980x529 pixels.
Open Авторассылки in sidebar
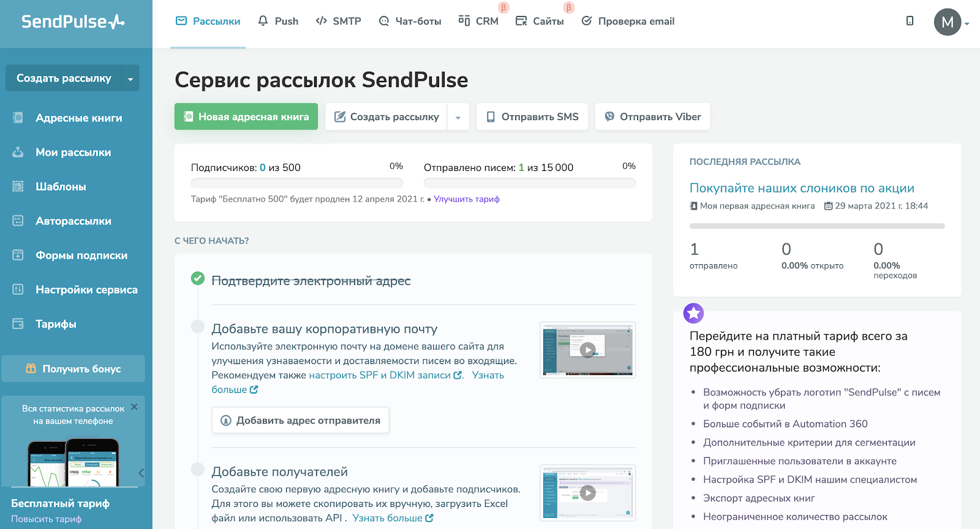pyautogui.click(x=73, y=221)
